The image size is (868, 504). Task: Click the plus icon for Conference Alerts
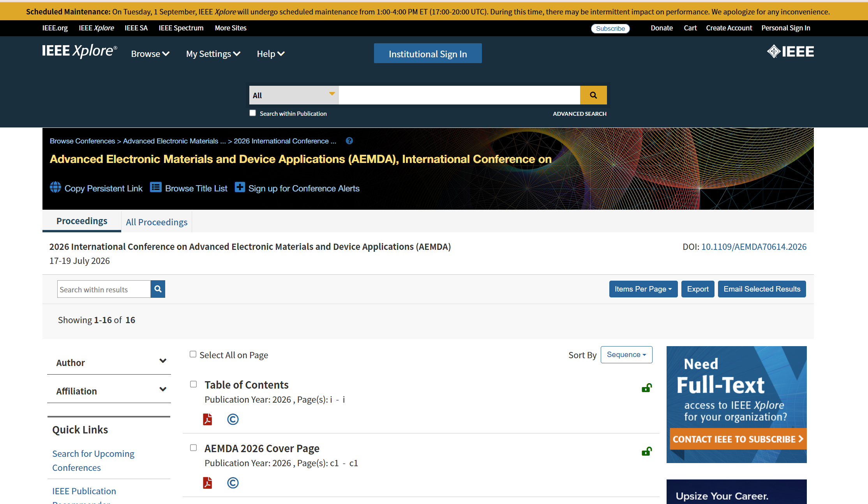[240, 187]
